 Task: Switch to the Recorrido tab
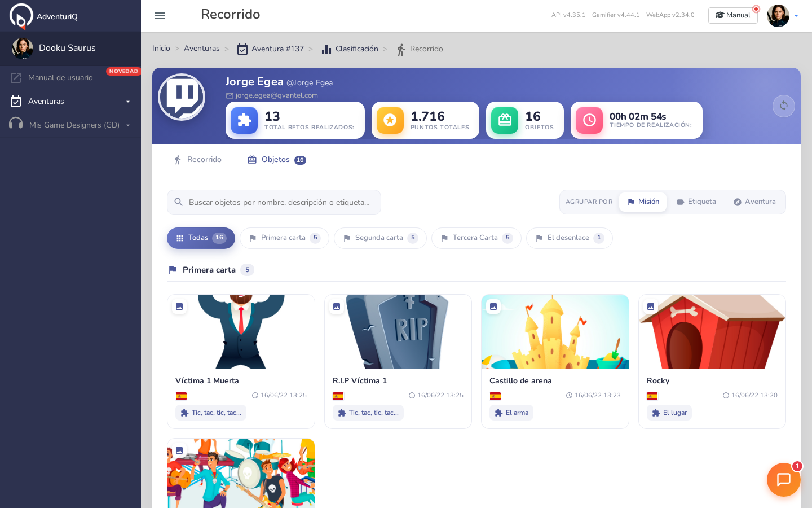coord(197,160)
